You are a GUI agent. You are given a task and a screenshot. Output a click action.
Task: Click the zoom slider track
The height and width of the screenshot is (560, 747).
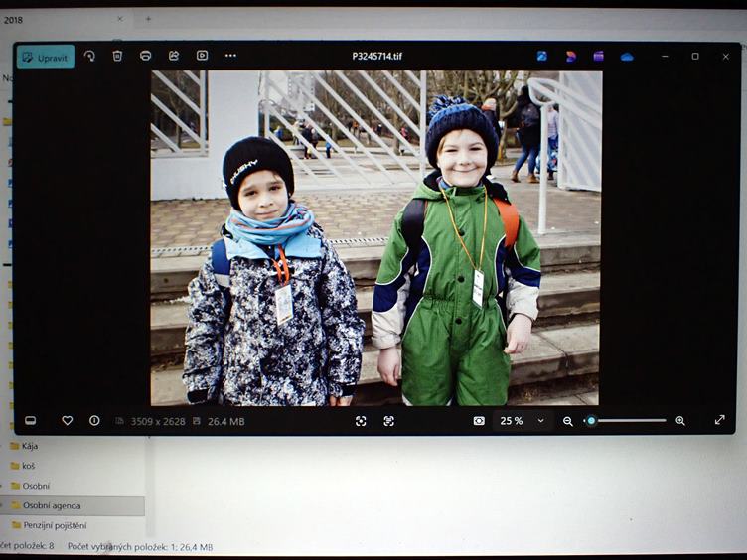click(631, 421)
